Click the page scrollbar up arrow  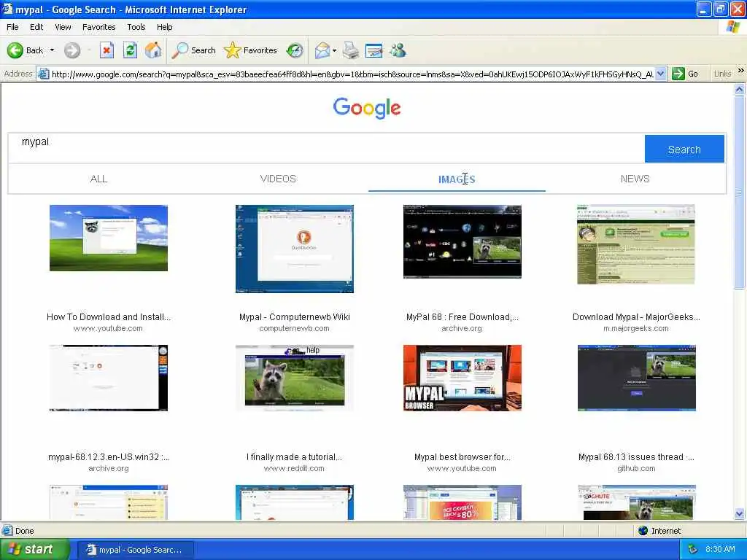click(740, 89)
